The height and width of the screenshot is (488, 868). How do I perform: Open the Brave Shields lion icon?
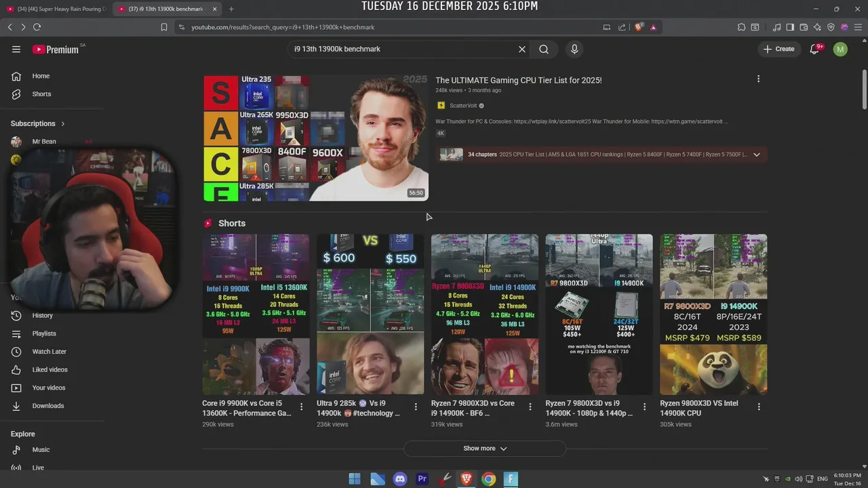639,27
